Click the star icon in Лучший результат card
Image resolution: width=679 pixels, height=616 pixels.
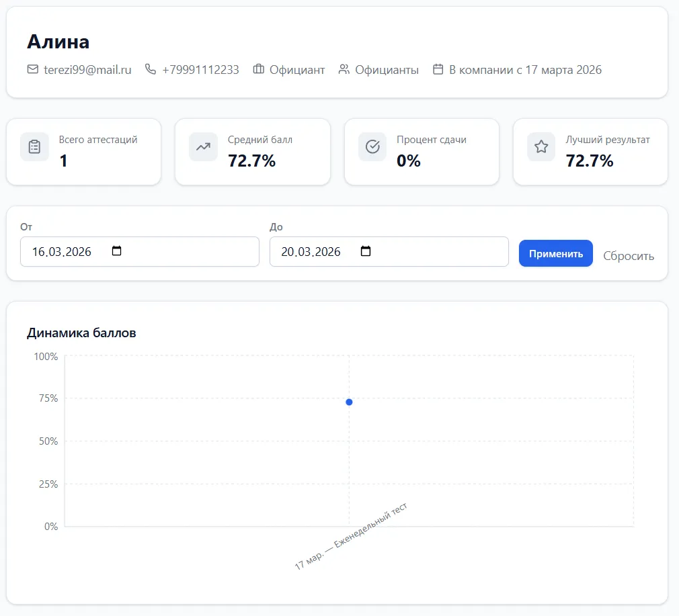(541, 146)
